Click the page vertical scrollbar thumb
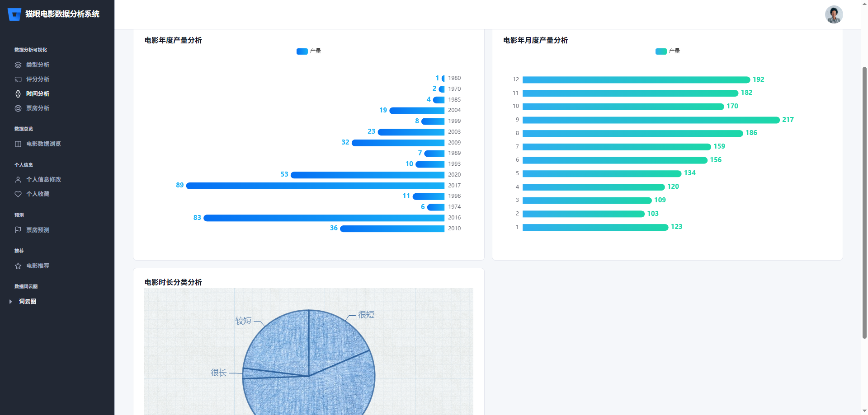Screen dimensions: 868x415 coord(864,202)
